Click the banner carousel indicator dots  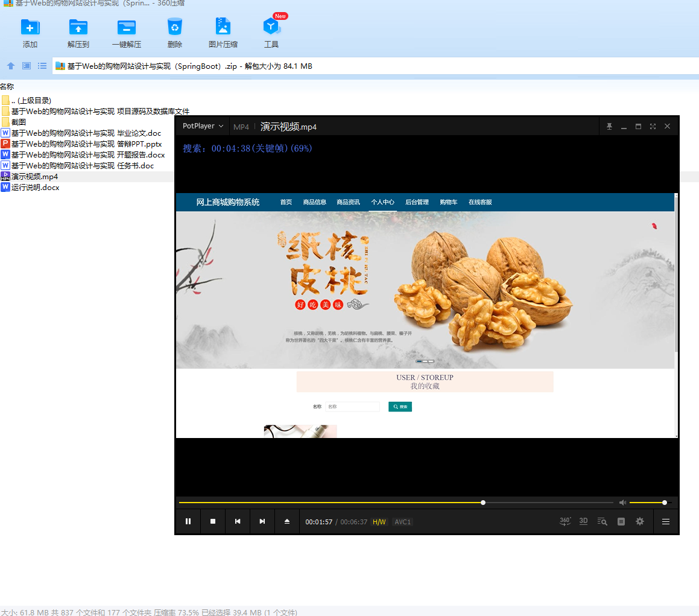click(425, 361)
